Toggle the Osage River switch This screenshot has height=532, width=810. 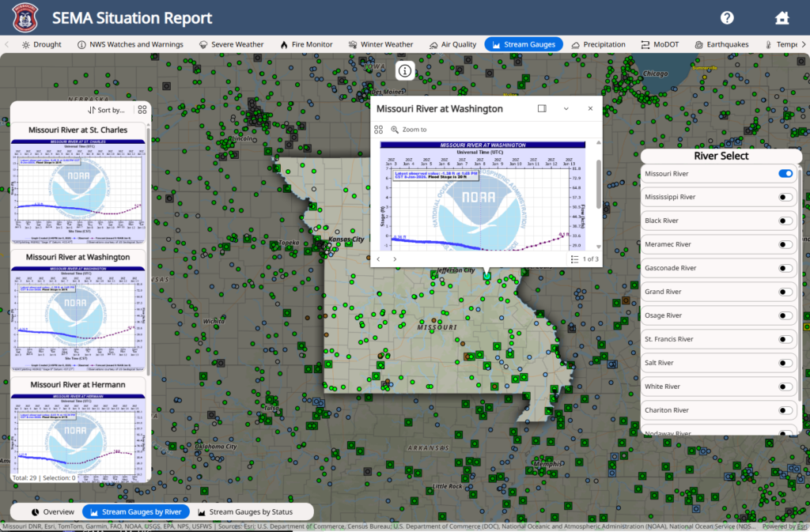(785, 315)
